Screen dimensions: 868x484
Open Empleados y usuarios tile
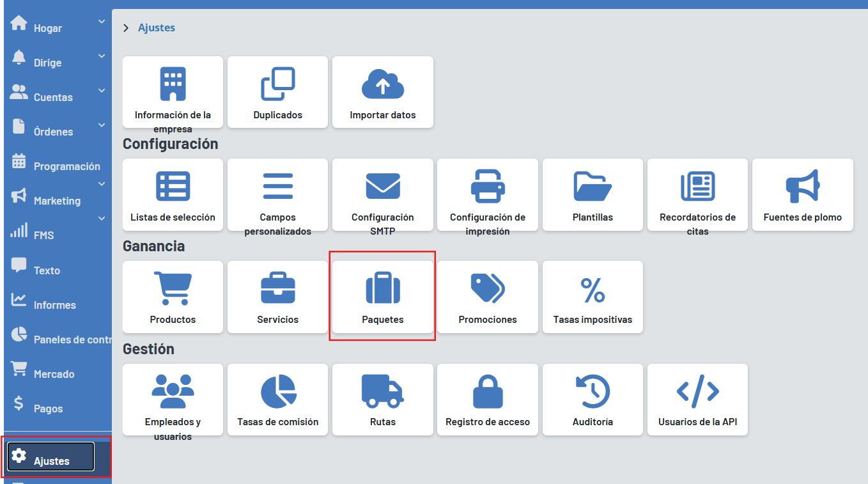[173, 400]
